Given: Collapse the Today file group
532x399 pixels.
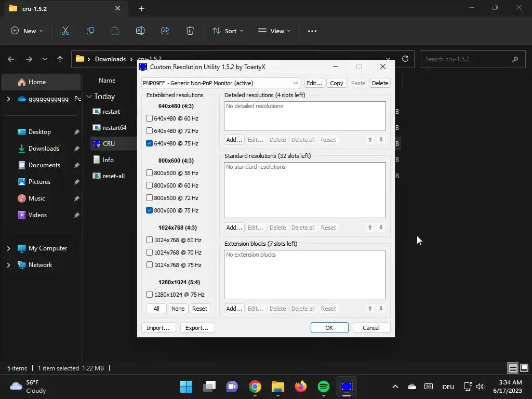Looking at the screenshot, I should click(89, 97).
